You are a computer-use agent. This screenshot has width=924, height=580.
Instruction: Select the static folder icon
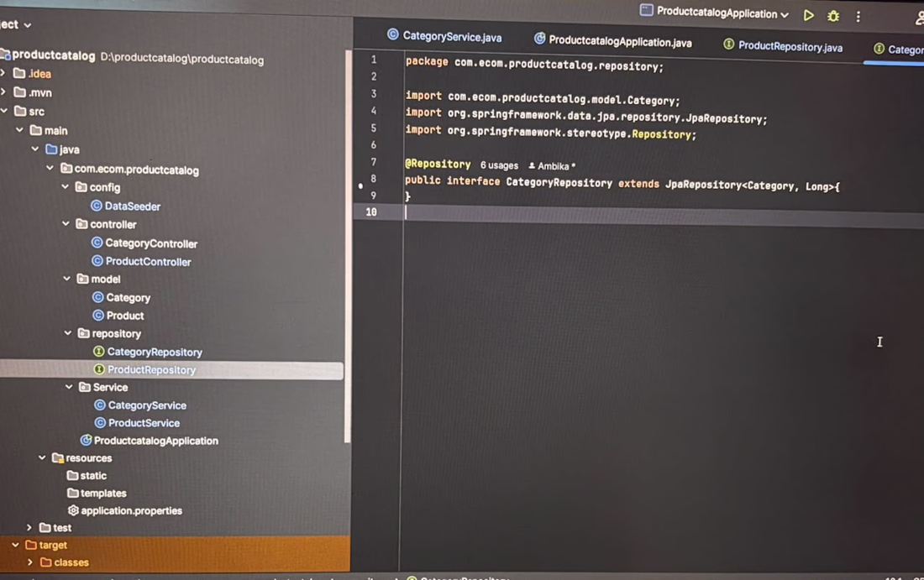click(x=72, y=475)
